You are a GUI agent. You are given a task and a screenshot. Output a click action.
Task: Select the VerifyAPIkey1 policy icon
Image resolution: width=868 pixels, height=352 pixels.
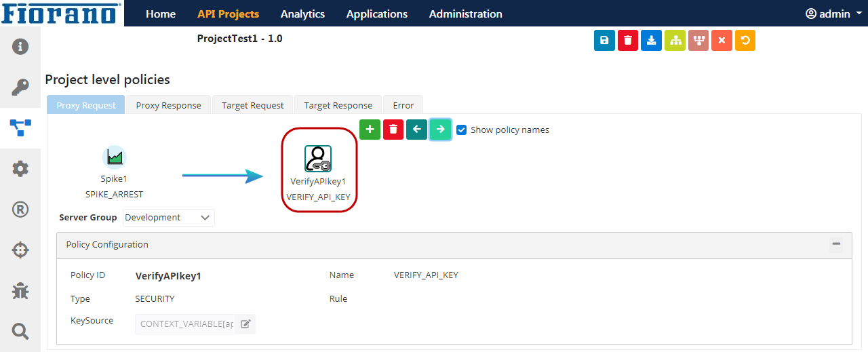point(318,159)
